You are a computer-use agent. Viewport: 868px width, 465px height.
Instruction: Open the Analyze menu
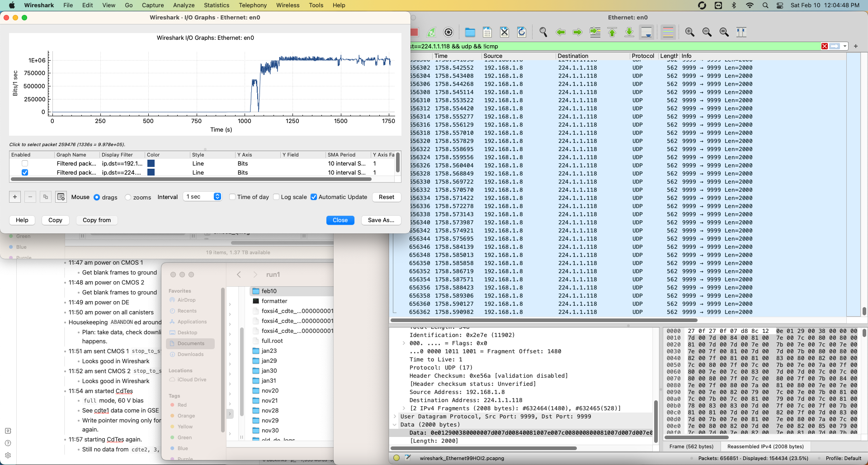[x=184, y=5]
